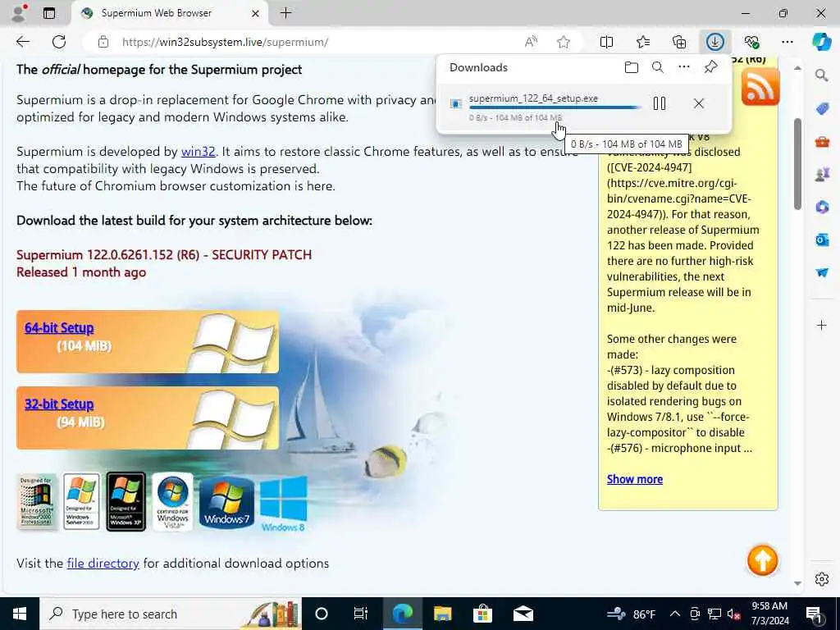Open Microsoft Store from taskbar
840x630 pixels.
point(482,614)
